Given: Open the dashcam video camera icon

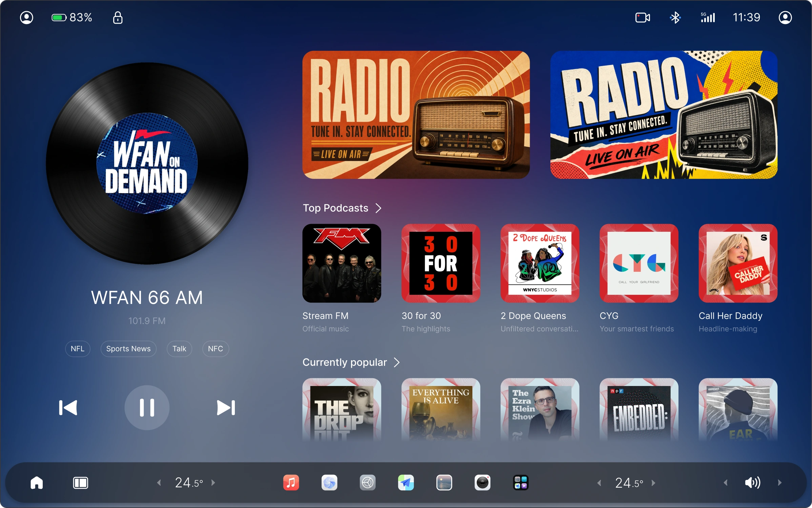Looking at the screenshot, I should [642, 18].
